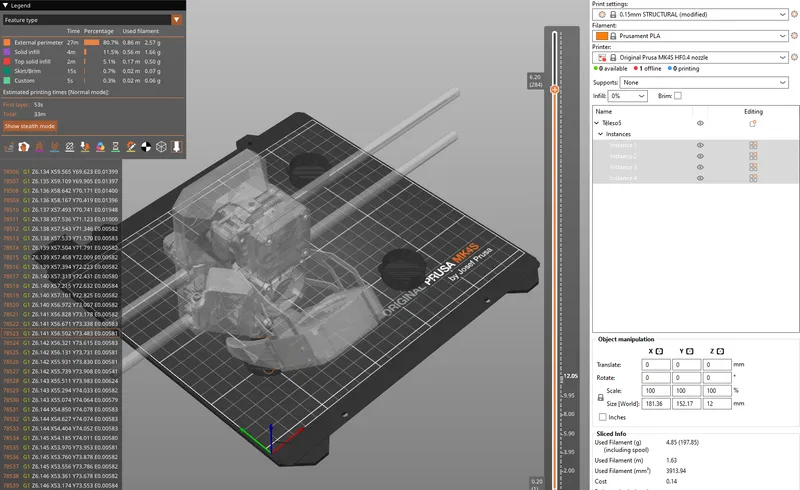Click the Translate X input field
The width and height of the screenshot is (800, 490).
point(656,364)
